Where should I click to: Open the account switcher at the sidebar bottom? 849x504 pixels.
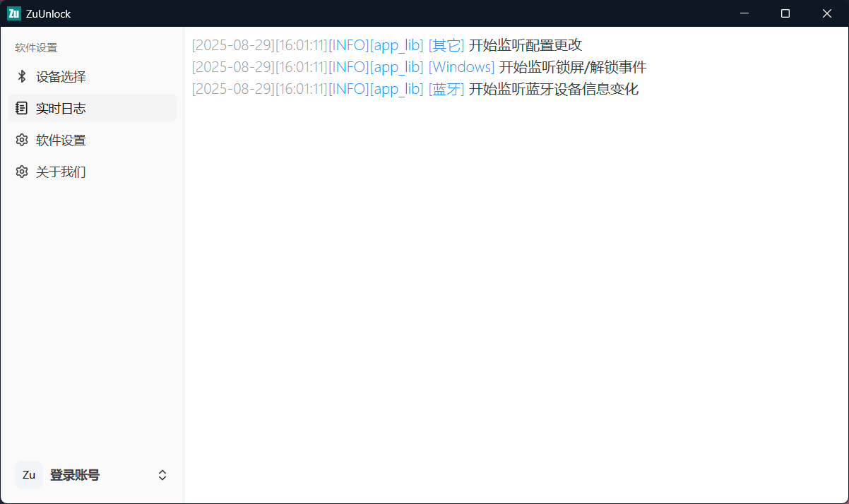(x=92, y=475)
